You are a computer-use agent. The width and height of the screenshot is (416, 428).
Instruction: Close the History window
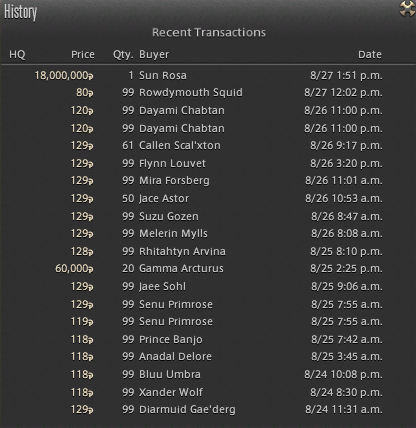tap(407, 8)
